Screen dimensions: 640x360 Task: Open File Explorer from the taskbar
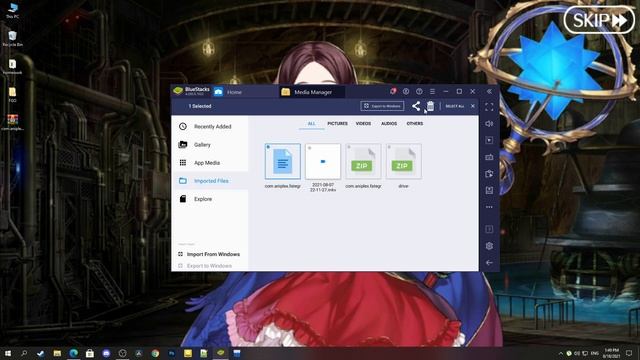tap(57, 353)
